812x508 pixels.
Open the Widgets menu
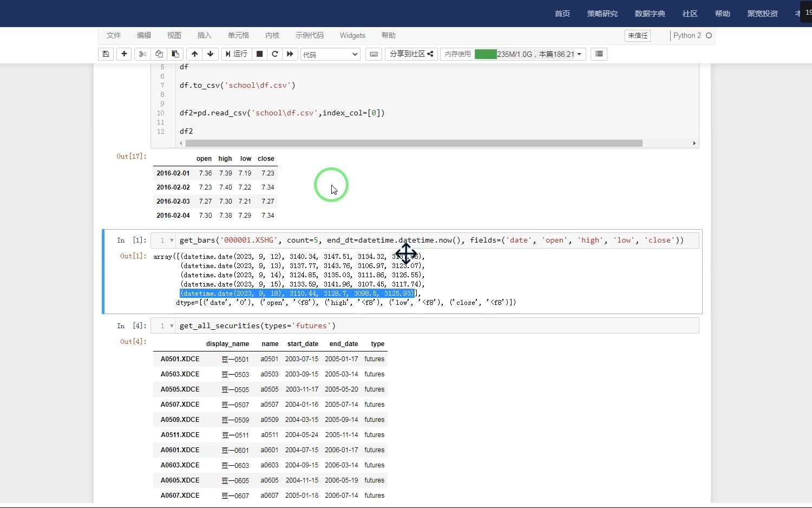click(x=352, y=36)
